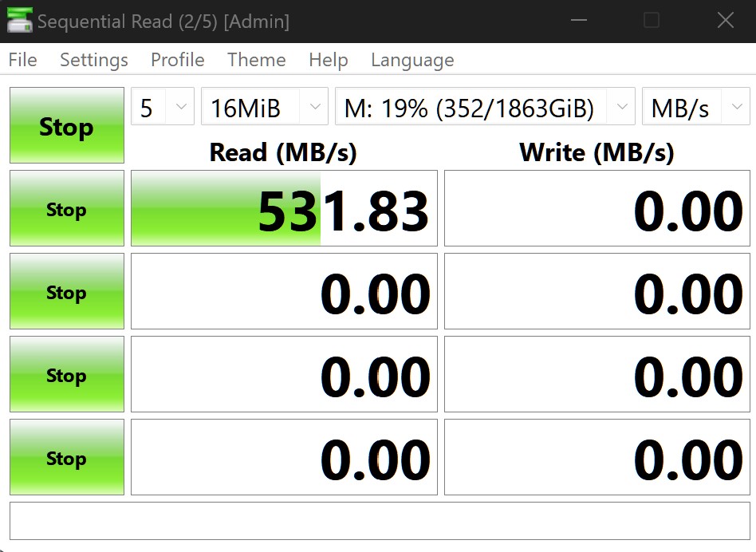Viewport: 756px width, 552px height.
Task: Open the Profile menu
Action: click(x=177, y=60)
